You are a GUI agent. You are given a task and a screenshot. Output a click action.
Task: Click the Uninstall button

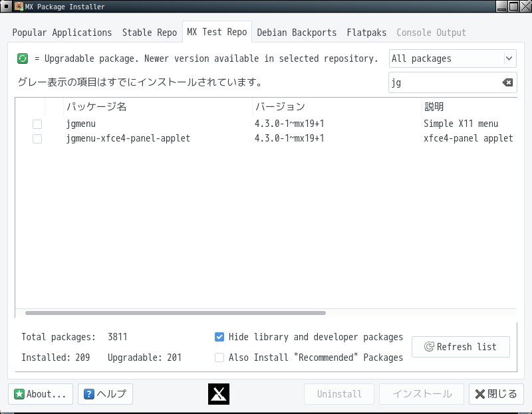click(x=339, y=394)
